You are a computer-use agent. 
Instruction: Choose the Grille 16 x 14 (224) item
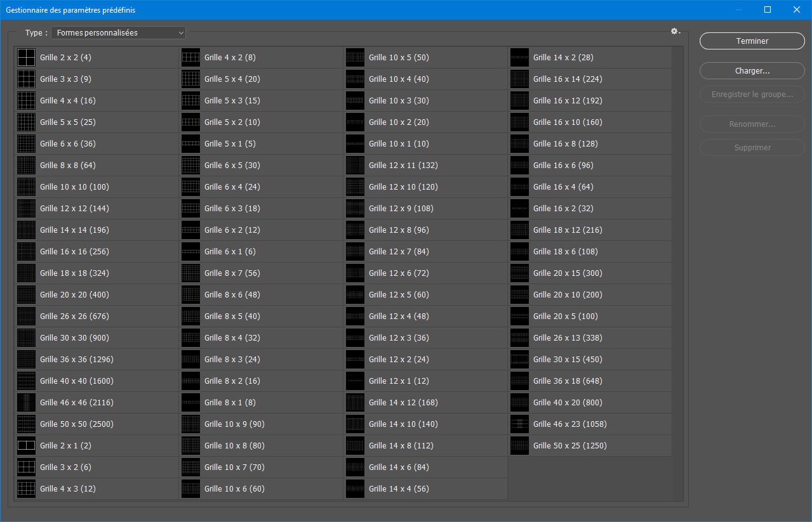tap(568, 79)
